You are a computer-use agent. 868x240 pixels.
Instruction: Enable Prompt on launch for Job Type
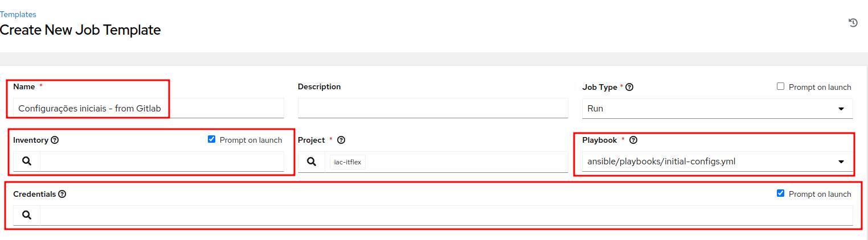(781, 86)
